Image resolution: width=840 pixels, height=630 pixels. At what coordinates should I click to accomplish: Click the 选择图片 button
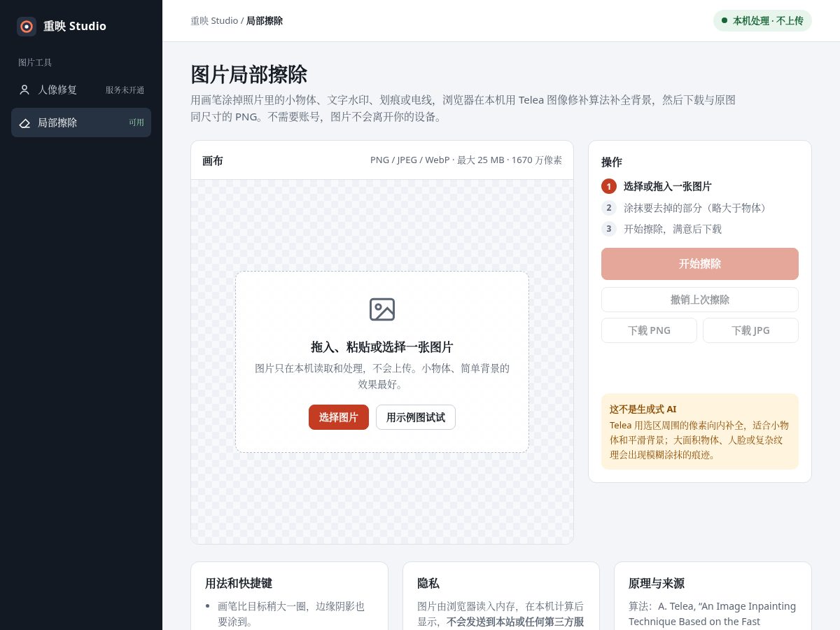339,417
